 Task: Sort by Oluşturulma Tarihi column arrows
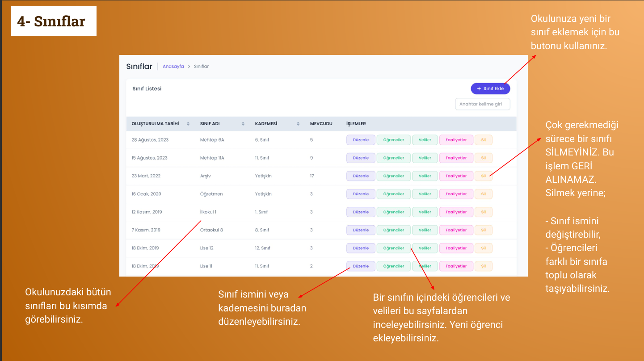[x=188, y=124]
